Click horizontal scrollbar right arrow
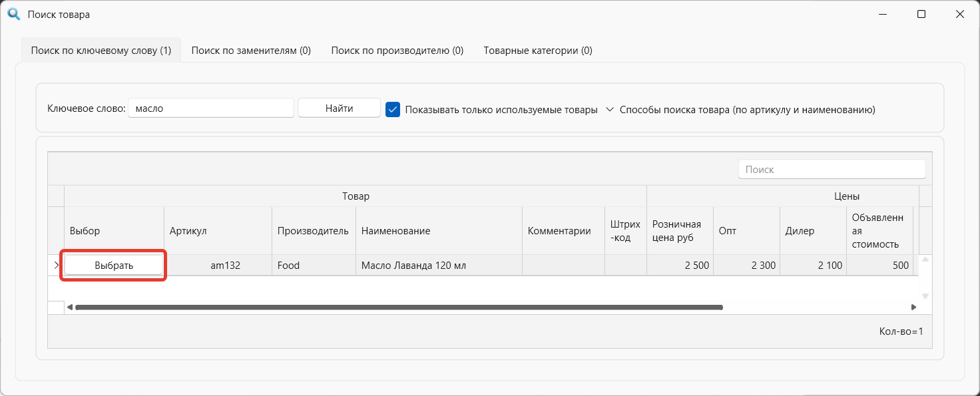980x396 pixels. click(x=914, y=307)
